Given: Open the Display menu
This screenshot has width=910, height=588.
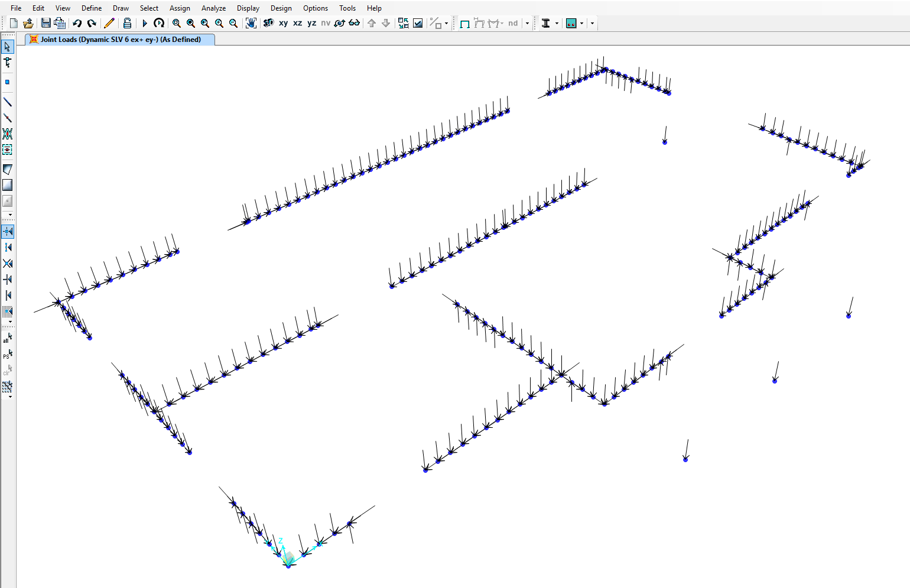Looking at the screenshot, I should (x=248, y=8).
